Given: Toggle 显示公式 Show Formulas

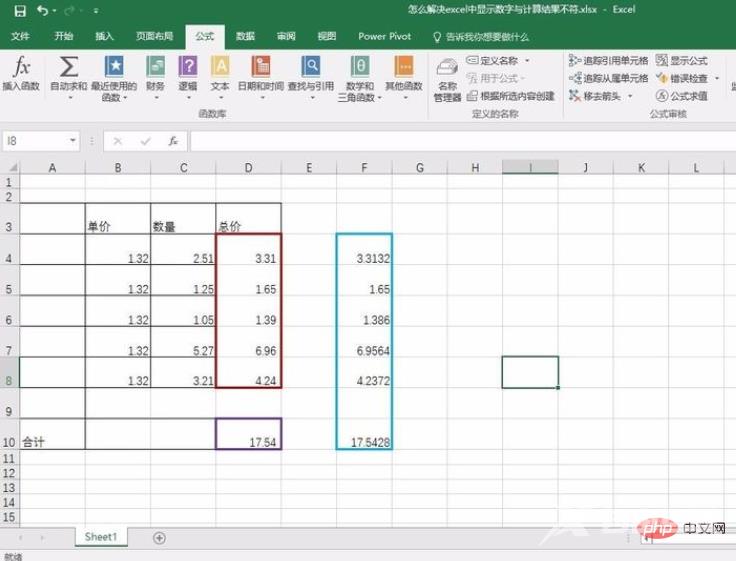Looking at the screenshot, I should pyautogui.click(x=682, y=61).
